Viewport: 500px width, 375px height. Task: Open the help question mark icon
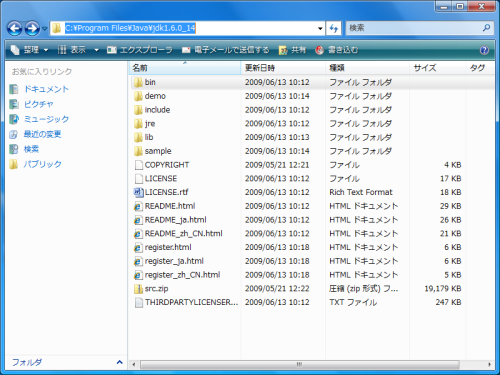[x=484, y=50]
